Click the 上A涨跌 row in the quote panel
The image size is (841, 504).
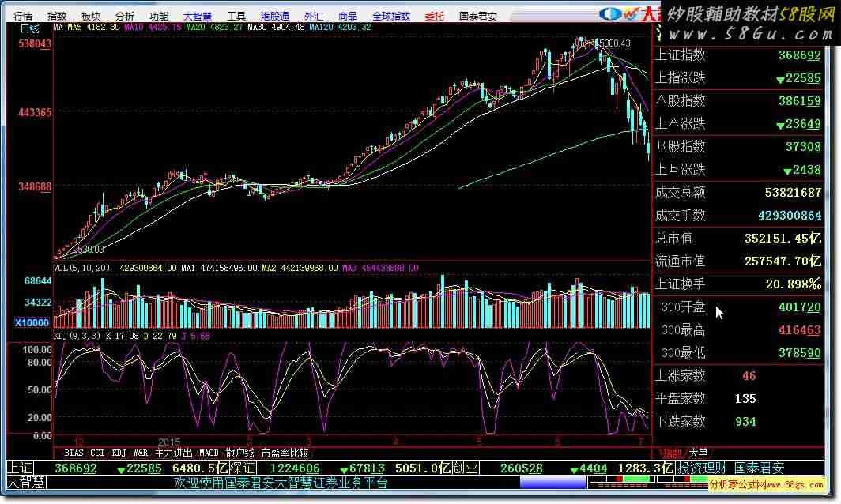738,124
